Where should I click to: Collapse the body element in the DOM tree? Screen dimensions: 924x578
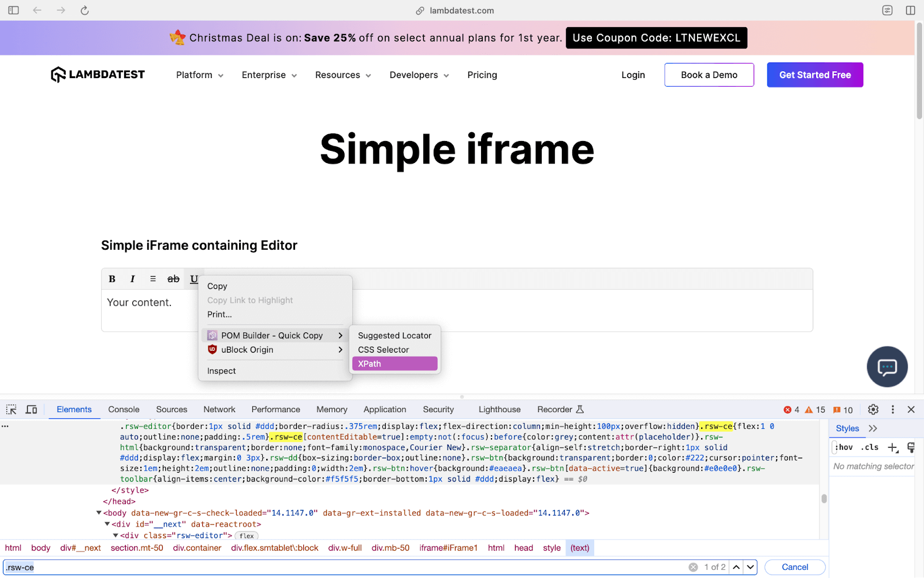pyautogui.click(x=99, y=513)
